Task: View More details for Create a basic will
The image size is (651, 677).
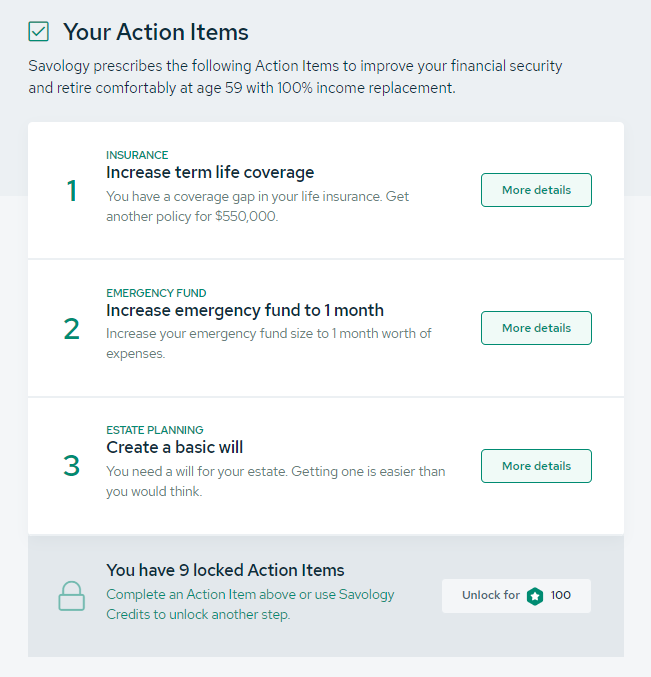Action: (536, 466)
